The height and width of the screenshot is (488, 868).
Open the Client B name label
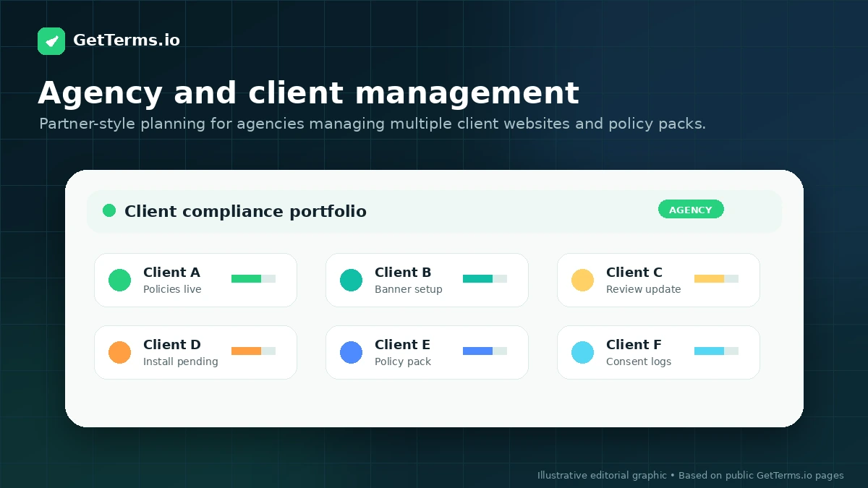coord(403,273)
